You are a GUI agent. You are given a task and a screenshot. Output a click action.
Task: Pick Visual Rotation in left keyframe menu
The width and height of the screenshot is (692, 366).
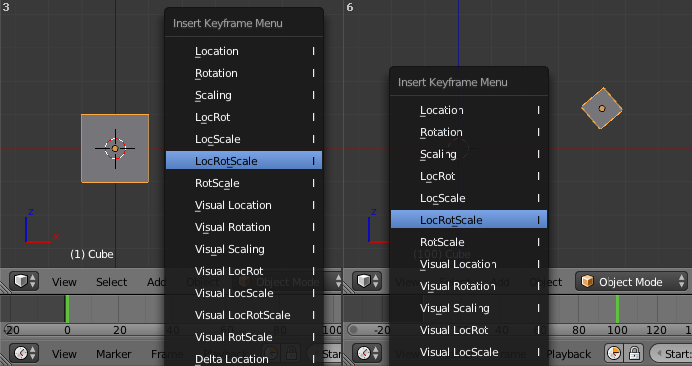pyautogui.click(x=244, y=227)
